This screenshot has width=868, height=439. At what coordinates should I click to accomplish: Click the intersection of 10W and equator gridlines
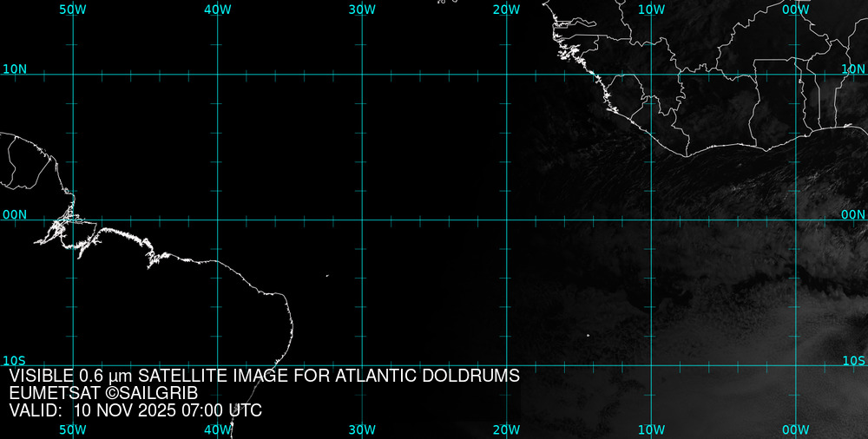[x=651, y=219]
